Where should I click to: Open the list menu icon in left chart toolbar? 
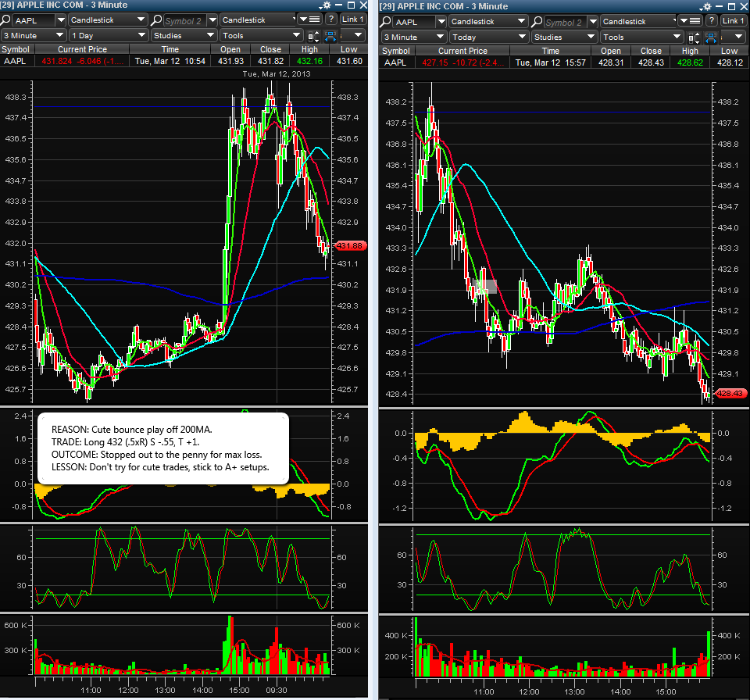[309, 20]
